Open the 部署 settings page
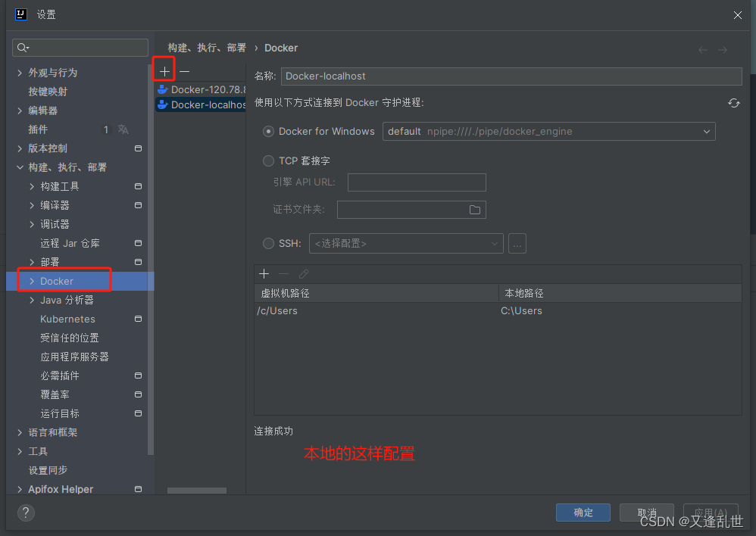Viewport: 756px width, 536px height. [50, 262]
